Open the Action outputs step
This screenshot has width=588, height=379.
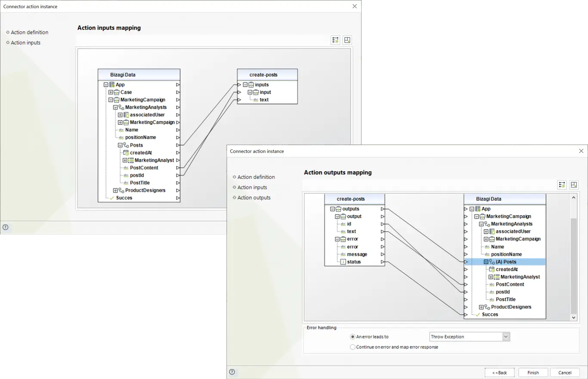254,197
